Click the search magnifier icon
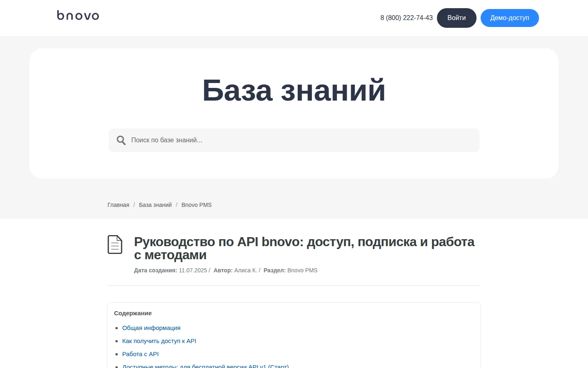 121,140
